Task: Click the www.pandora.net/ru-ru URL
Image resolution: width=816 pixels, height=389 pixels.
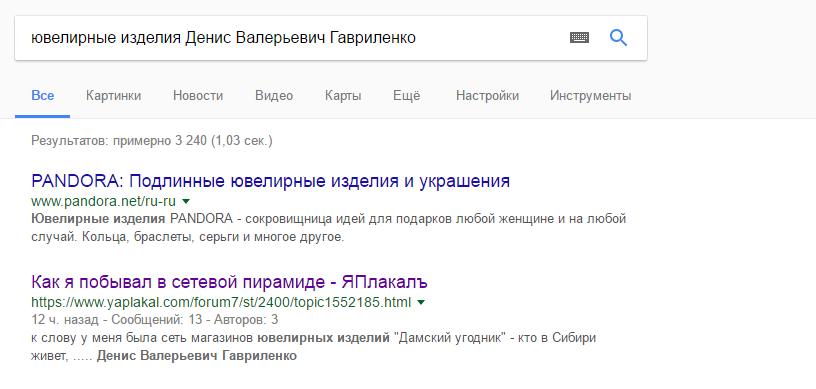Action: [104, 201]
